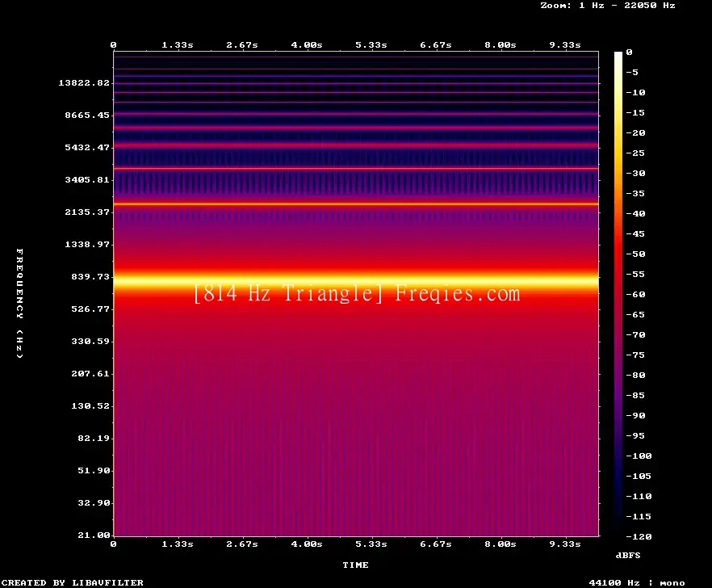Click the 'Zoom: 1 Hz - 22050 Hz' label
Screen dimensions: 712x588
(x=608, y=6)
